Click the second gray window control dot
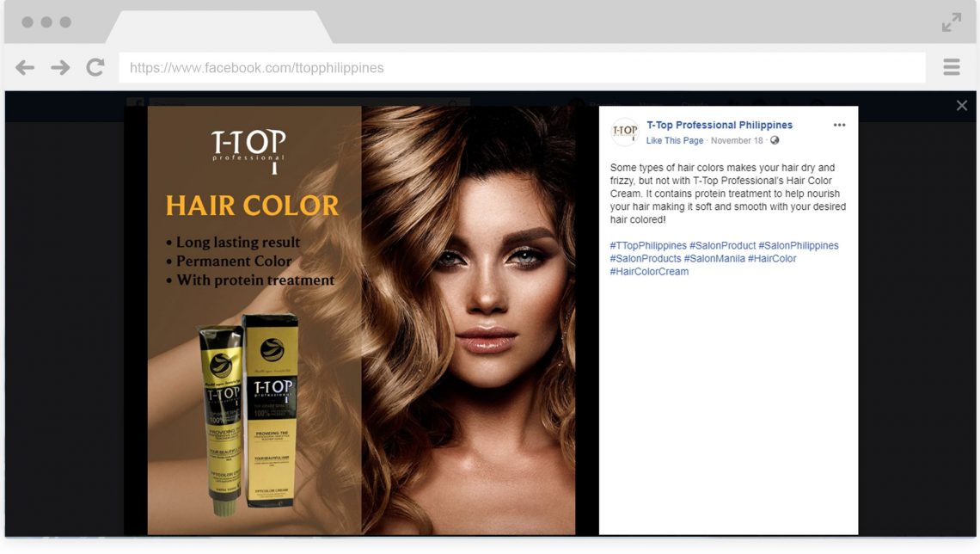 pos(46,22)
